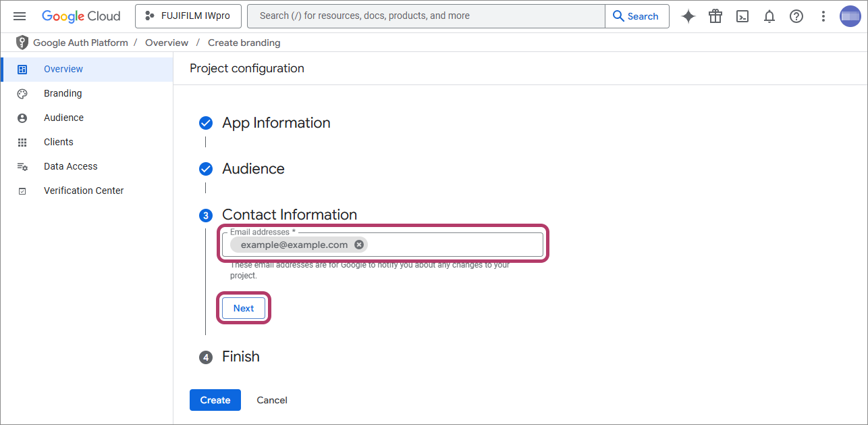Remove example@example.com email chip
Screen dimensions: 868x425
(359, 245)
